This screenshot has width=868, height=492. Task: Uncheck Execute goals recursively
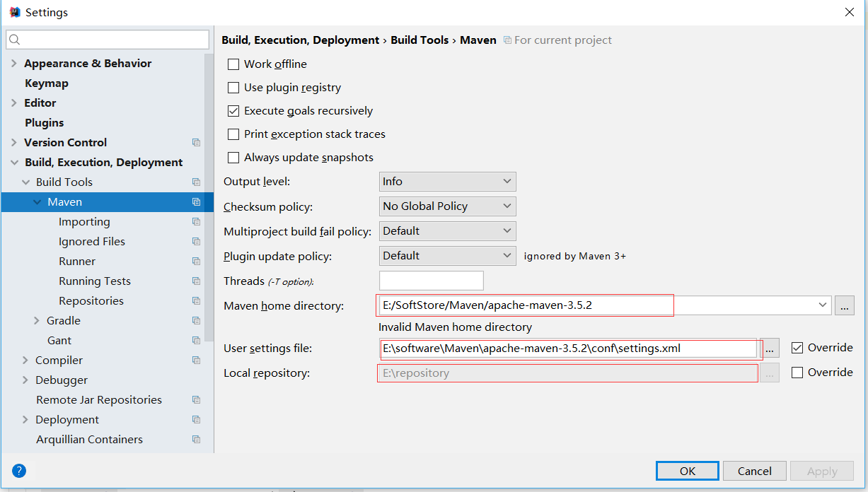tap(233, 111)
